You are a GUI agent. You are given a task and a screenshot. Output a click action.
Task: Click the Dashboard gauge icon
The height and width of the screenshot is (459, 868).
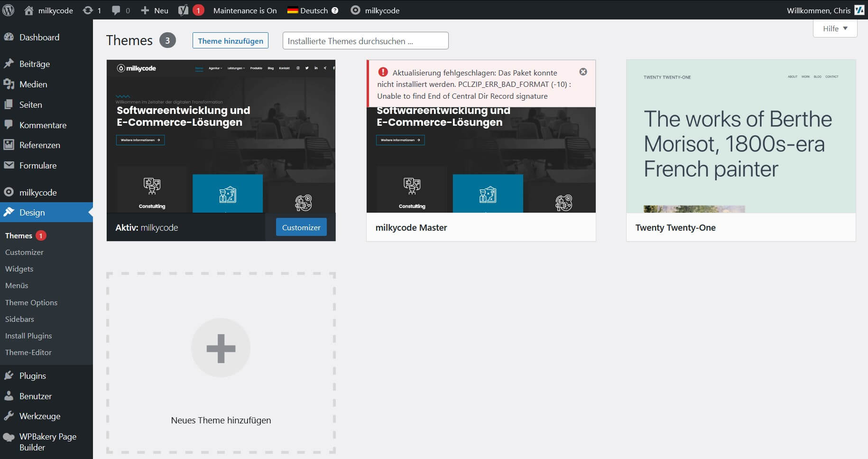pyautogui.click(x=9, y=37)
